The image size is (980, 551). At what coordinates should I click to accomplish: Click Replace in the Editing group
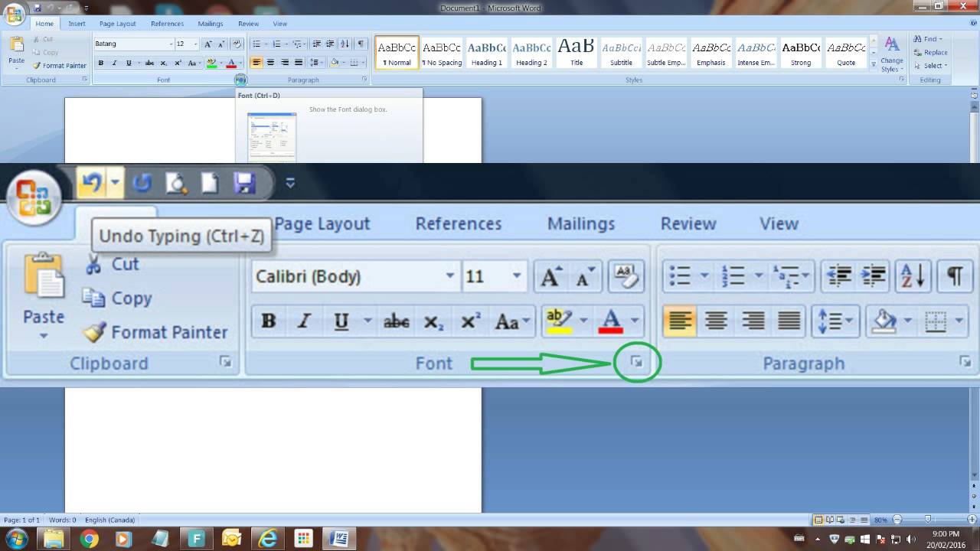coord(930,52)
